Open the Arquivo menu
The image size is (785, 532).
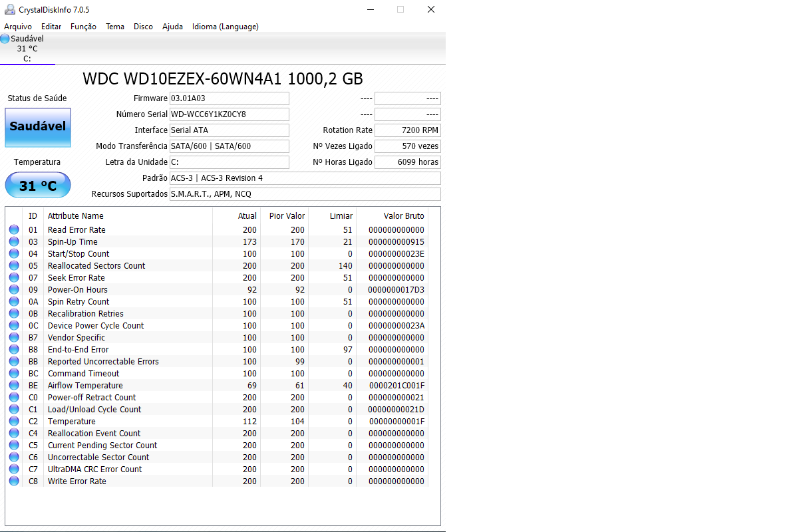18,27
